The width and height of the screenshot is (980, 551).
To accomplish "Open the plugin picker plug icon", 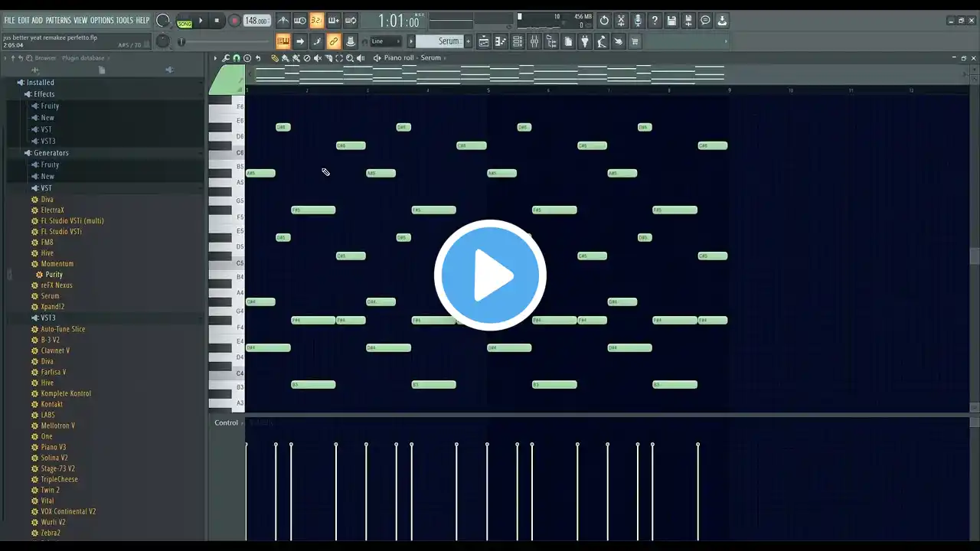I will coord(585,41).
